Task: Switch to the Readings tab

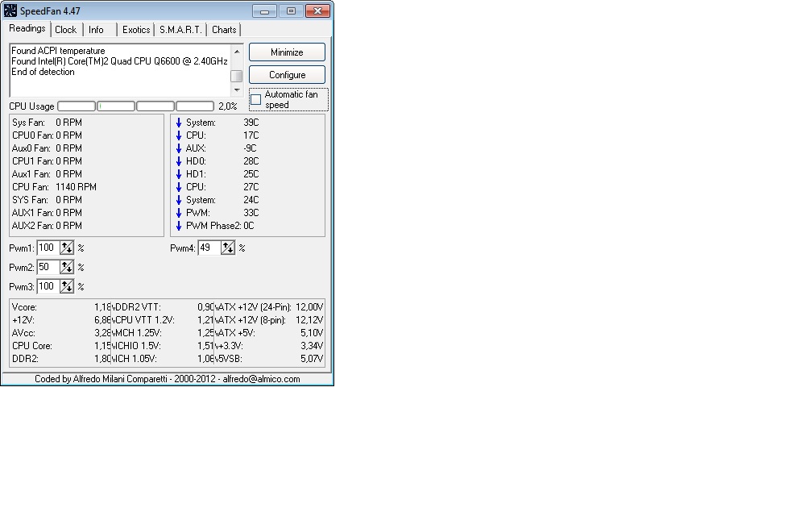Action: tap(27, 28)
